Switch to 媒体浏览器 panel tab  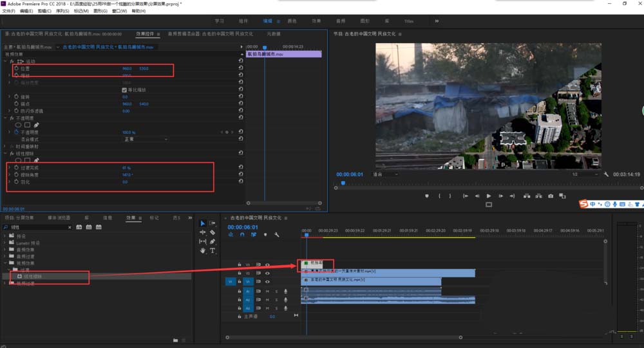[x=59, y=218]
